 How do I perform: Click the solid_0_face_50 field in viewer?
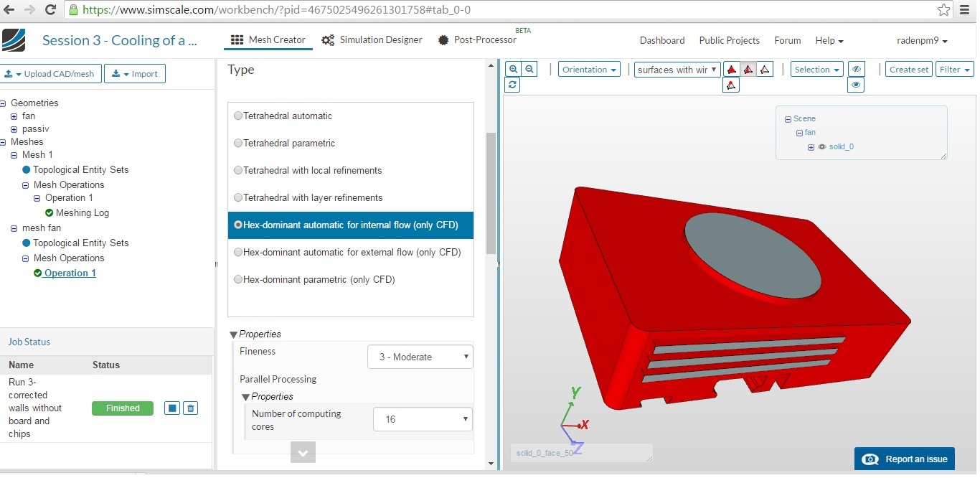pyautogui.click(x=581, y=453)
